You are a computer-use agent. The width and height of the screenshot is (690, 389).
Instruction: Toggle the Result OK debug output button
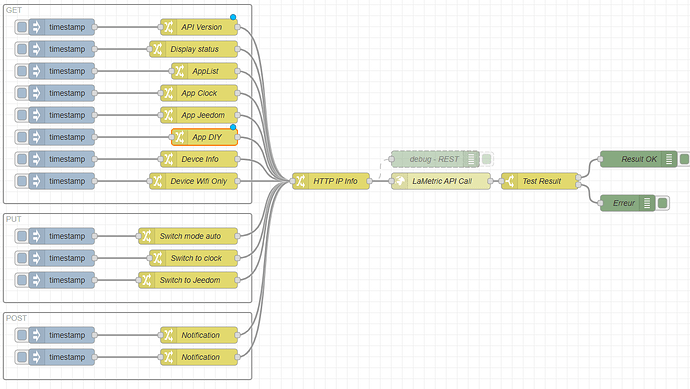tap(684, 159)
